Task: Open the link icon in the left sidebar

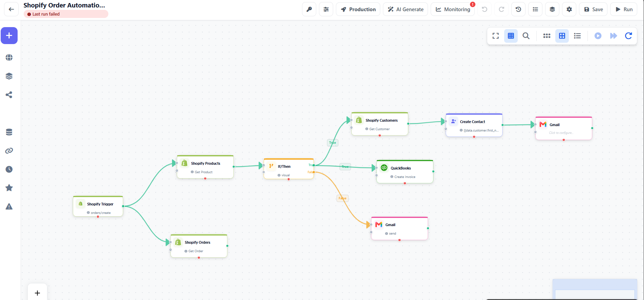Action: point(9,151)
